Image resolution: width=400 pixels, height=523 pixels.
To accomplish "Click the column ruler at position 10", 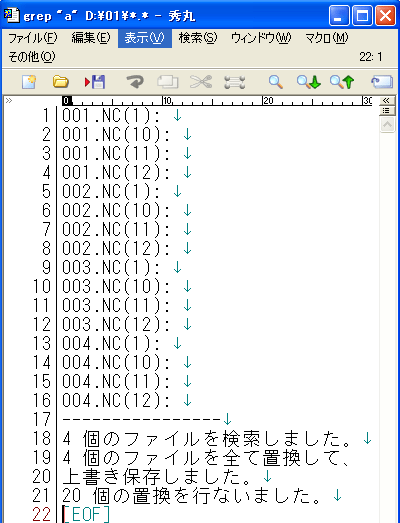I will click(166, 100).
